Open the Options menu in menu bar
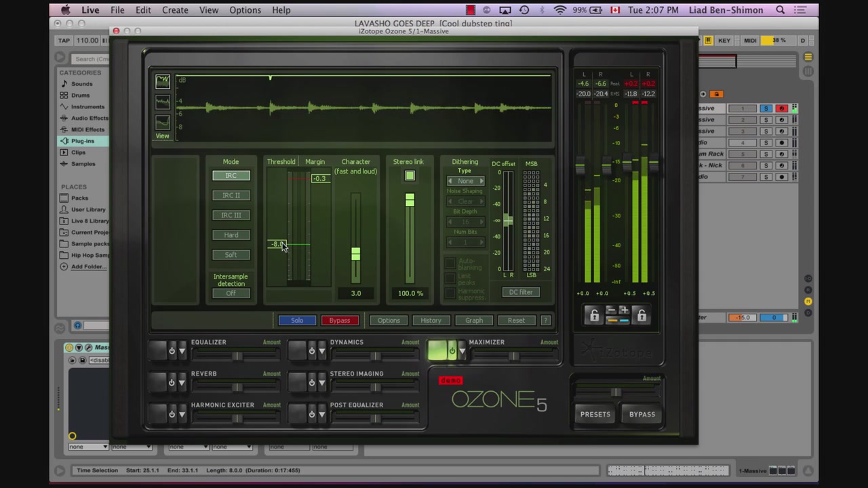868x488 pixels. coord(245,10)
